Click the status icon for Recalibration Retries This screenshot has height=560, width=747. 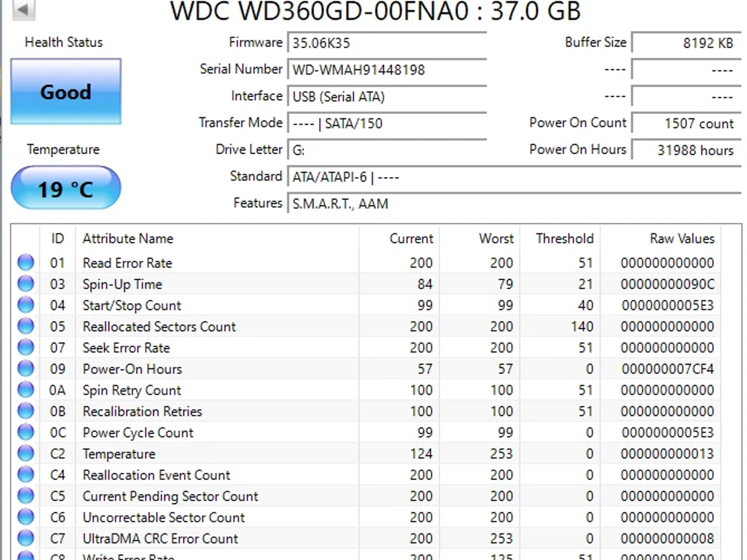click(x=26, y=411)
